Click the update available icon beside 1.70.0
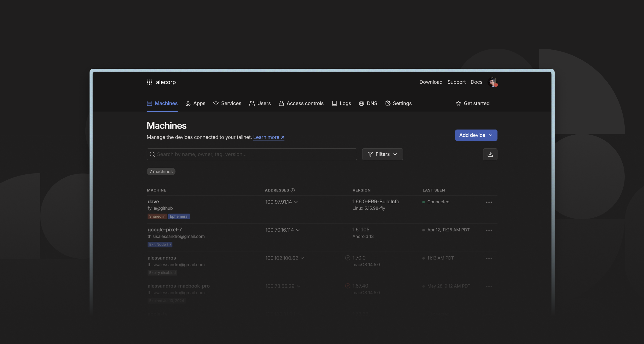This screenshot has width=644, height=344. point(347,258)
